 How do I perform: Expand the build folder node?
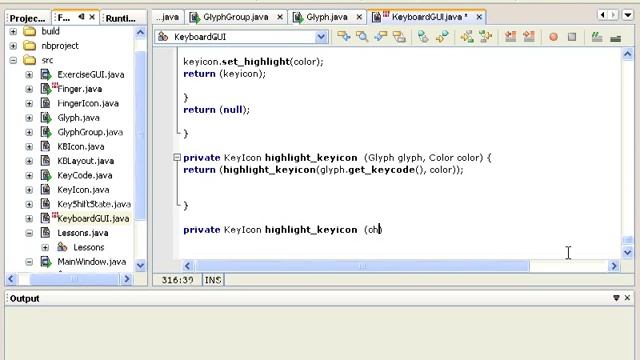pyautogui.click(x=13, y=31)
